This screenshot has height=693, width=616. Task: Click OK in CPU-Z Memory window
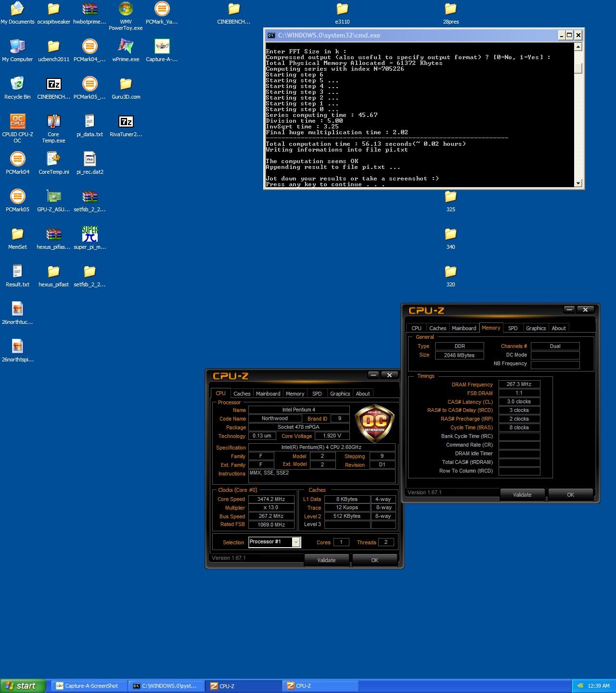[570, 495]
